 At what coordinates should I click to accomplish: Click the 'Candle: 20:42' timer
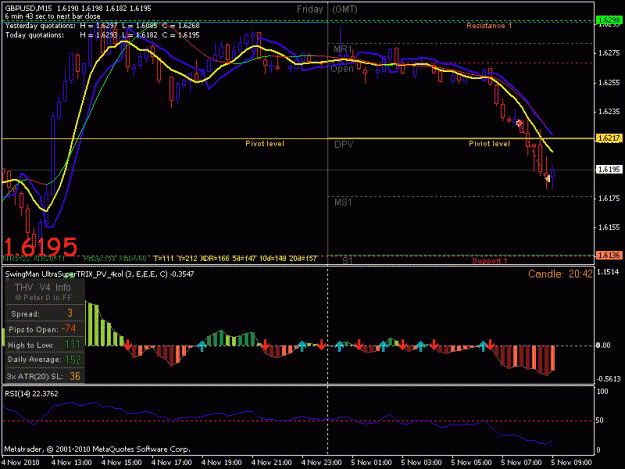coord(560,274)
